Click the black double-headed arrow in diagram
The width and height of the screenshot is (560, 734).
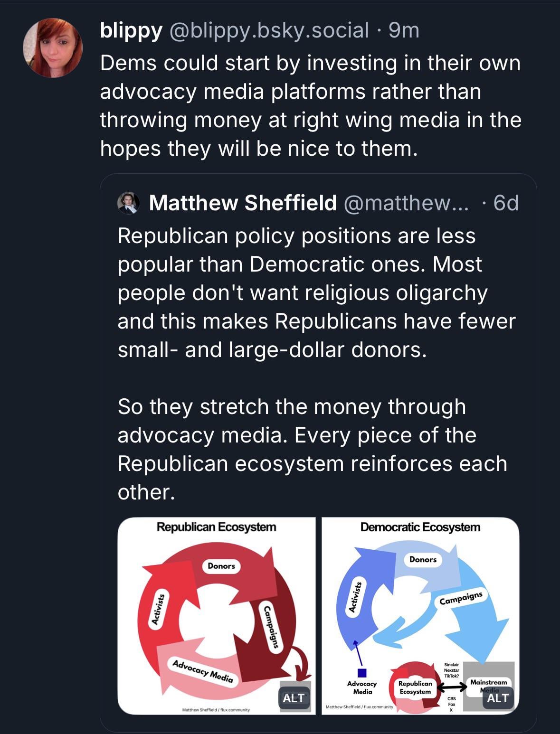[x=452, y=687]
